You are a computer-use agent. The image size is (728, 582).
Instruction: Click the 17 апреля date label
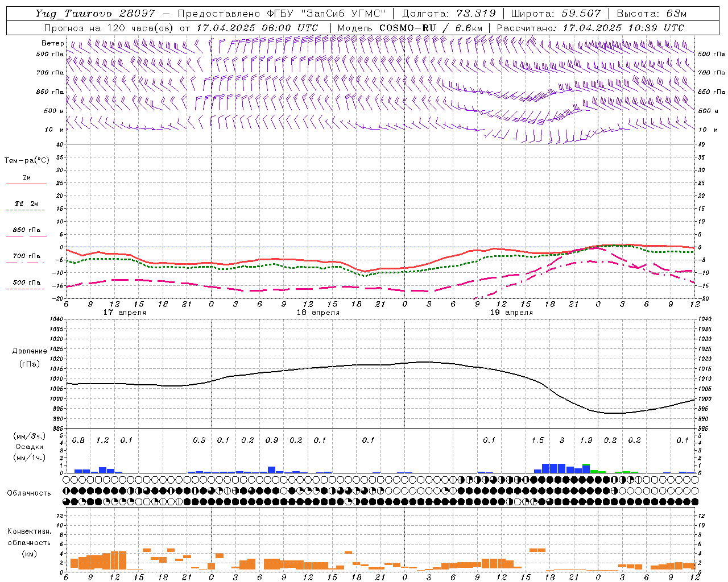[x=125, y=313]
